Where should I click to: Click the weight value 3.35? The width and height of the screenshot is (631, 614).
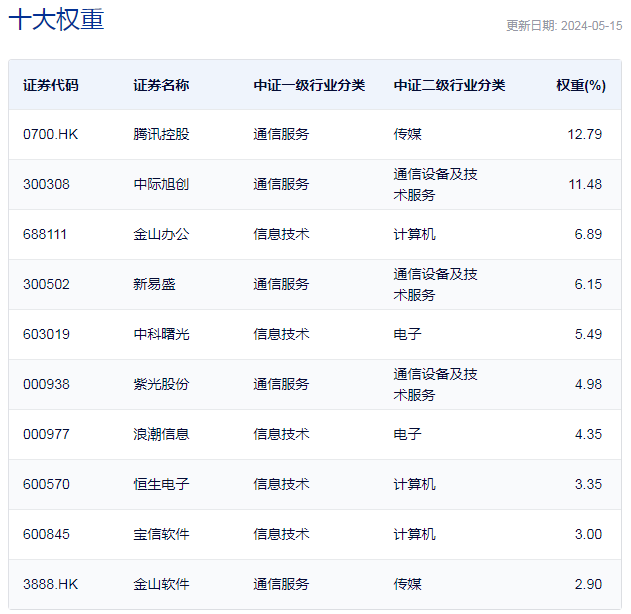[588, 484]
